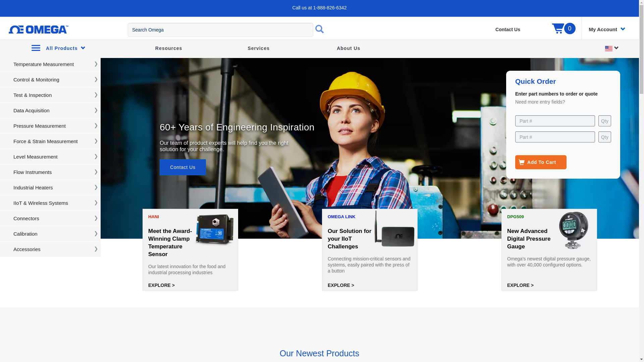The image size is (644, 362).
Task: Click the search magnifier icon
Action: coord(319,29)
